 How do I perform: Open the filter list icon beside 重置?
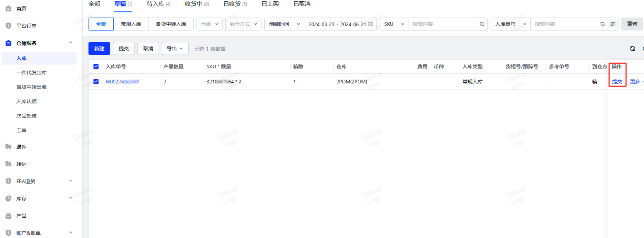coord(613,24)
